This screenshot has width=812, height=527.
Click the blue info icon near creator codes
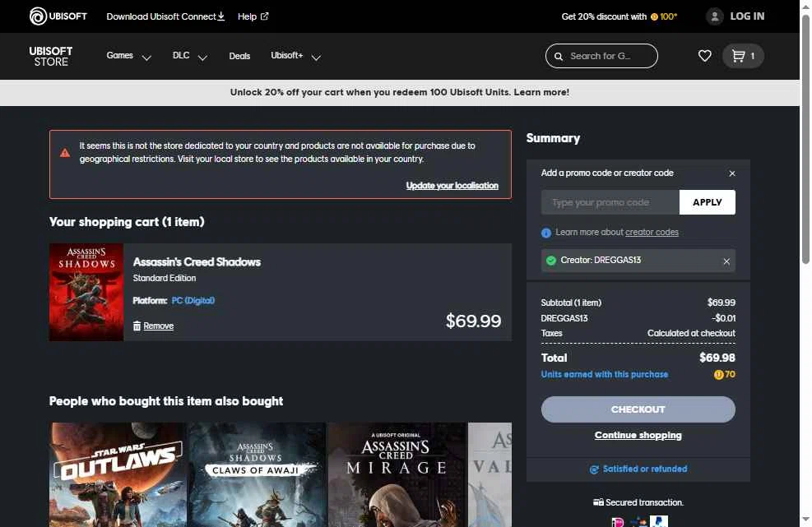545,233
